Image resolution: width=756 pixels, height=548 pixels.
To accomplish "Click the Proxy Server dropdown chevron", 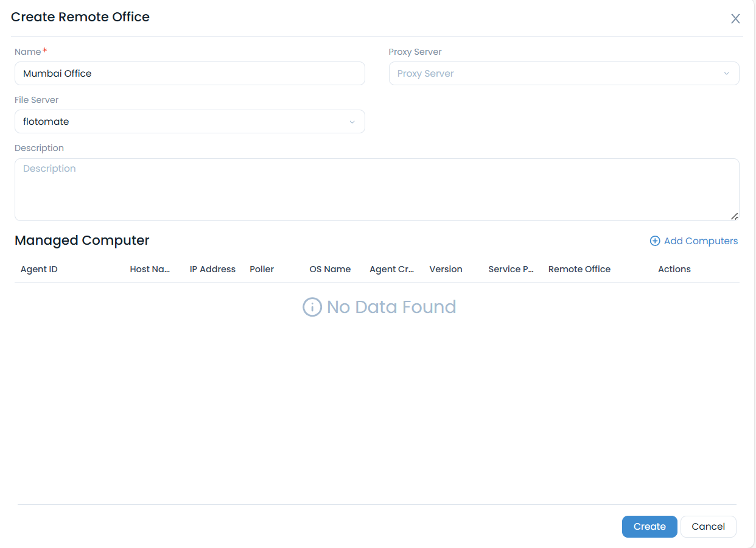I will tap(726, 73).
